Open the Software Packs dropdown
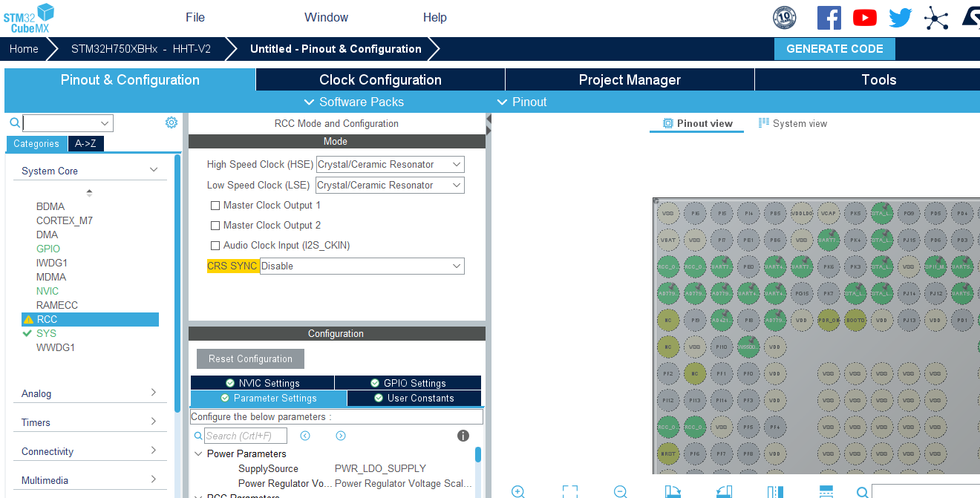The height and width of the screenshot is (498, 980). [x=354, y=102]
